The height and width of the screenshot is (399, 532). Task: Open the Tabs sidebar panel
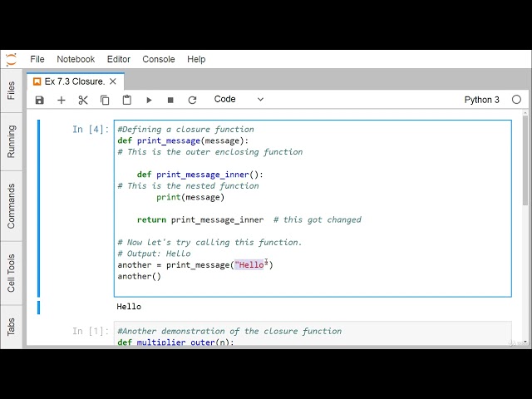(11, 327)
